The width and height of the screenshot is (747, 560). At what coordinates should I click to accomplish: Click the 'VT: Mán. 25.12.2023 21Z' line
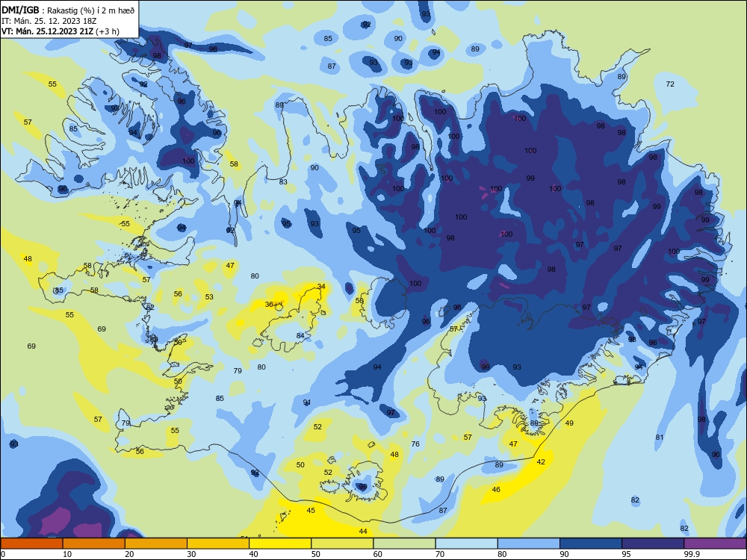click(61, 31)
